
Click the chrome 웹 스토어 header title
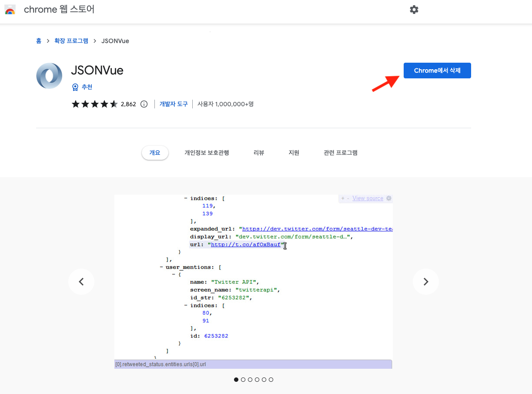pos(59,9)
